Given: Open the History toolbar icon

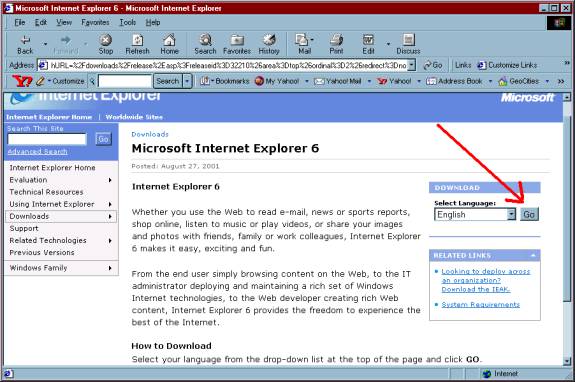Looking at the screenshot, I should pos(269,40).
